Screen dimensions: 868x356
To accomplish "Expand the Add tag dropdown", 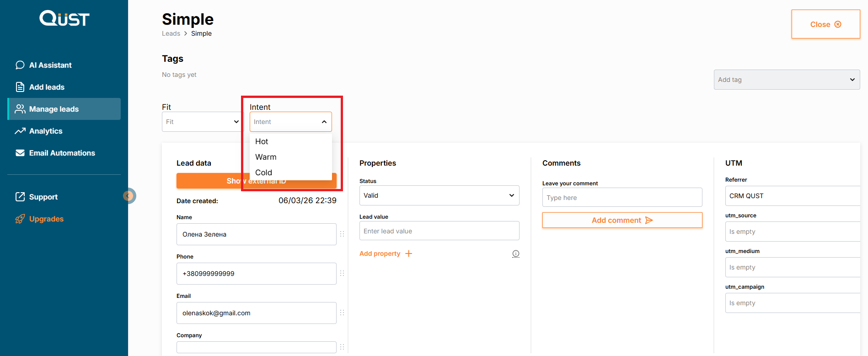I will (x=786, y=80).
